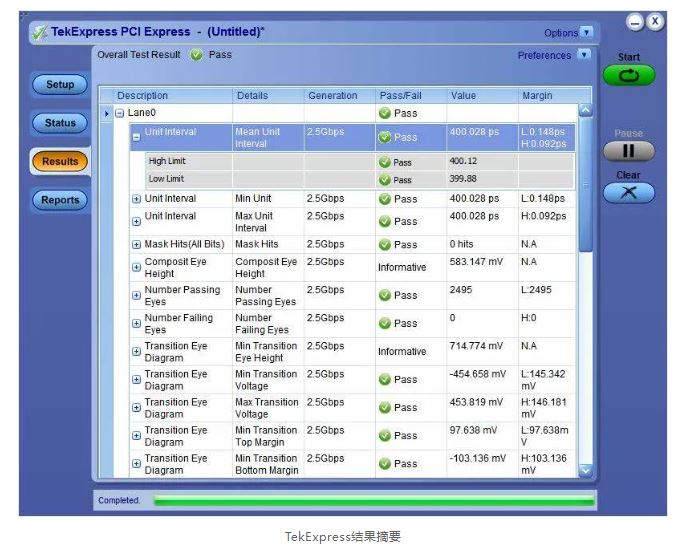This screenshot has height=557, width=685.
Task: Click the results table scroll down arrow
Action: [586, 470]
